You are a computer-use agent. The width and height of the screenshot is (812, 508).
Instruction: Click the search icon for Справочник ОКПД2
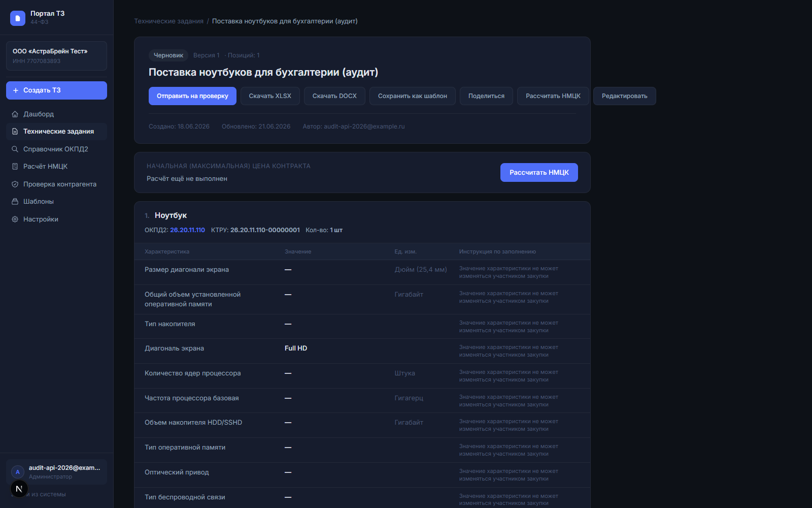(15, 149)
